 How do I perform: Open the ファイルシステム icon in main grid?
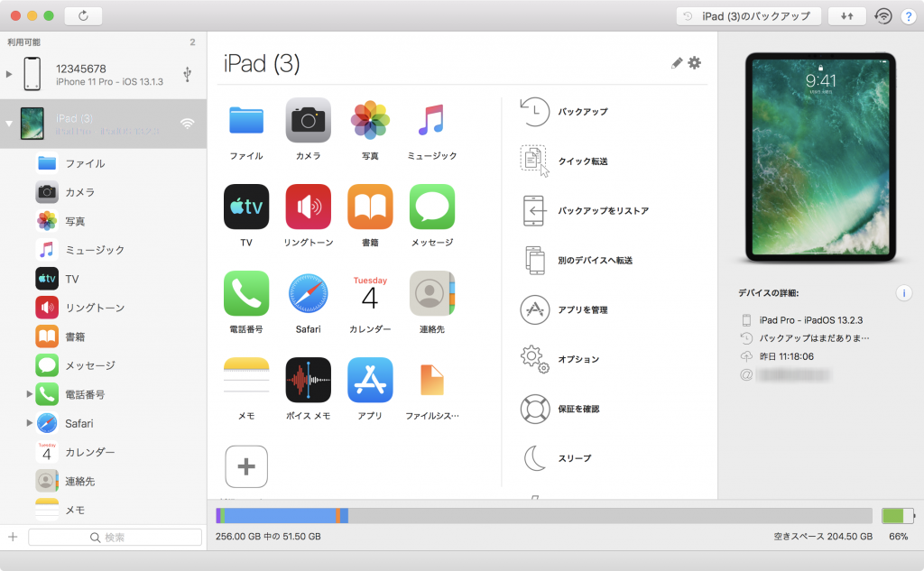432,380
